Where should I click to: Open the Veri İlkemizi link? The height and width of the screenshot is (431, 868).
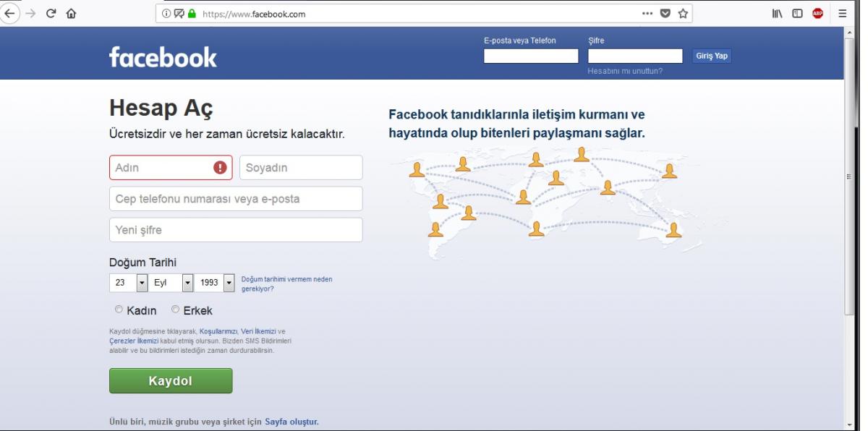click(x=259, y=331)
